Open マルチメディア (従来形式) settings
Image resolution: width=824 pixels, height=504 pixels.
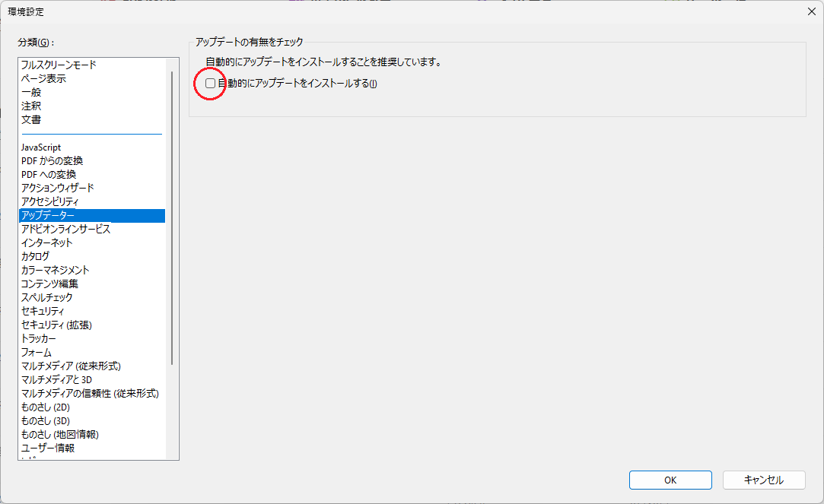[92, 366]
